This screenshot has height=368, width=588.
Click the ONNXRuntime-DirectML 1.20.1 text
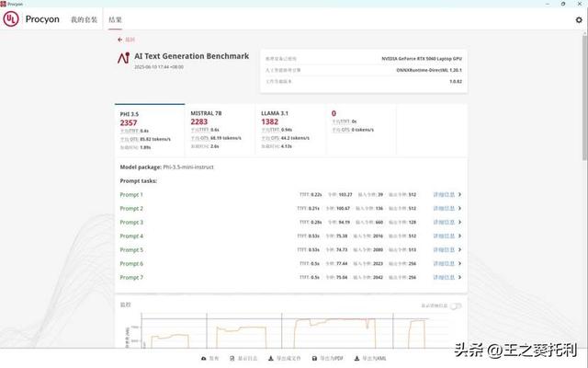[x=429, y=70]
